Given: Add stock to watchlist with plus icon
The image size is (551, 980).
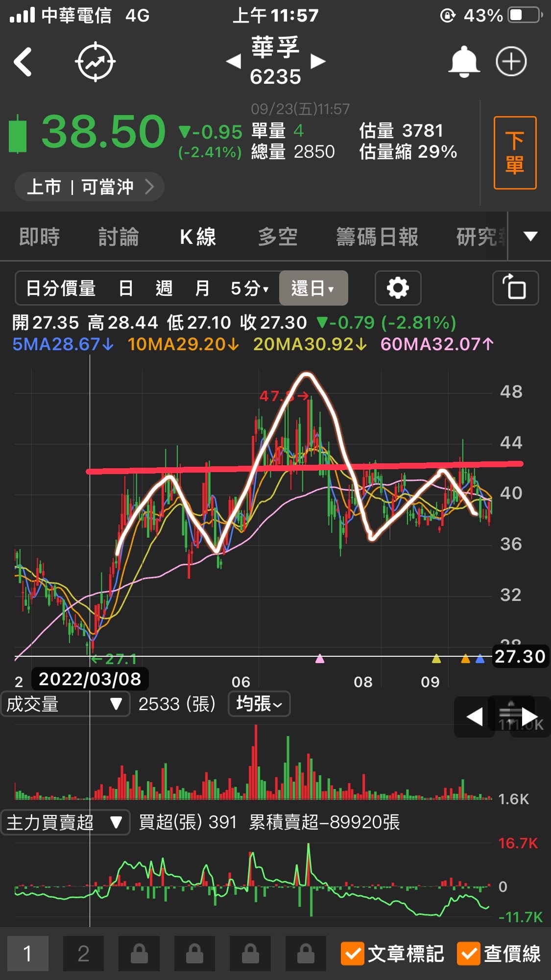Looking at the screenshot, I should (x=511, y=62).
